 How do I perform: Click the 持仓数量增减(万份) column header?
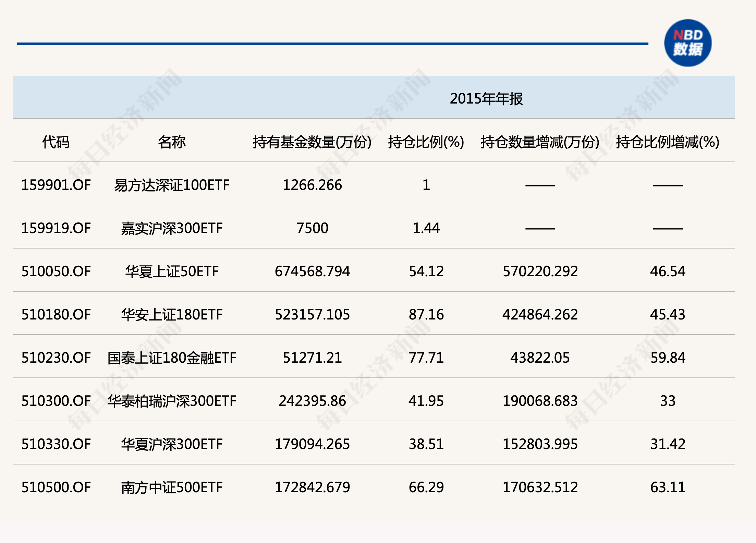click(x=540, y=142)
